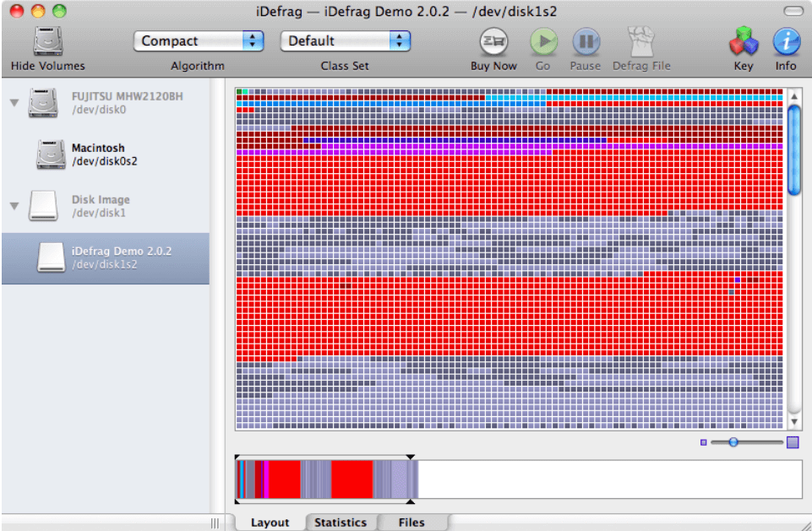Click the Hide Volumes drive icon
This screenshot has width=812, height=531.
[48, 41]
